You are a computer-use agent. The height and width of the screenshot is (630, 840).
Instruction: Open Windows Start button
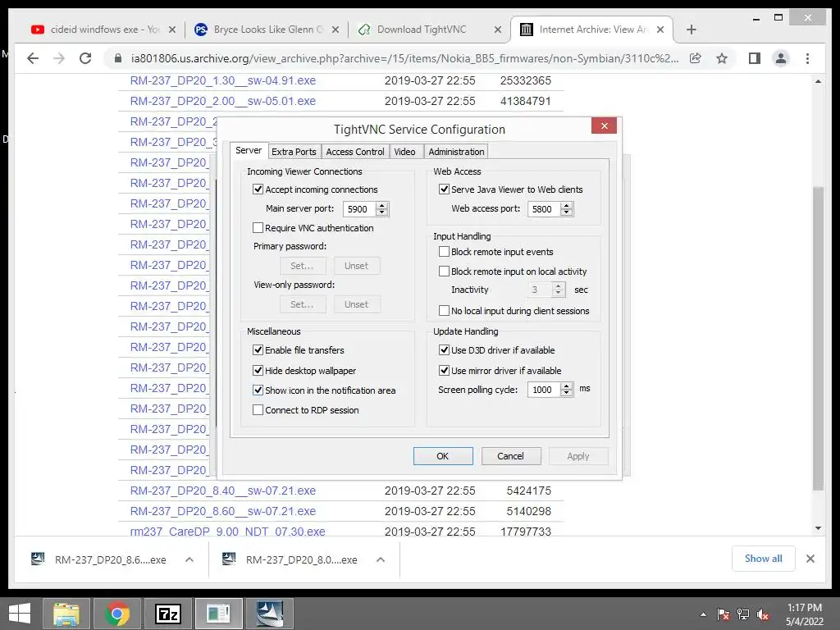[20, 614]
